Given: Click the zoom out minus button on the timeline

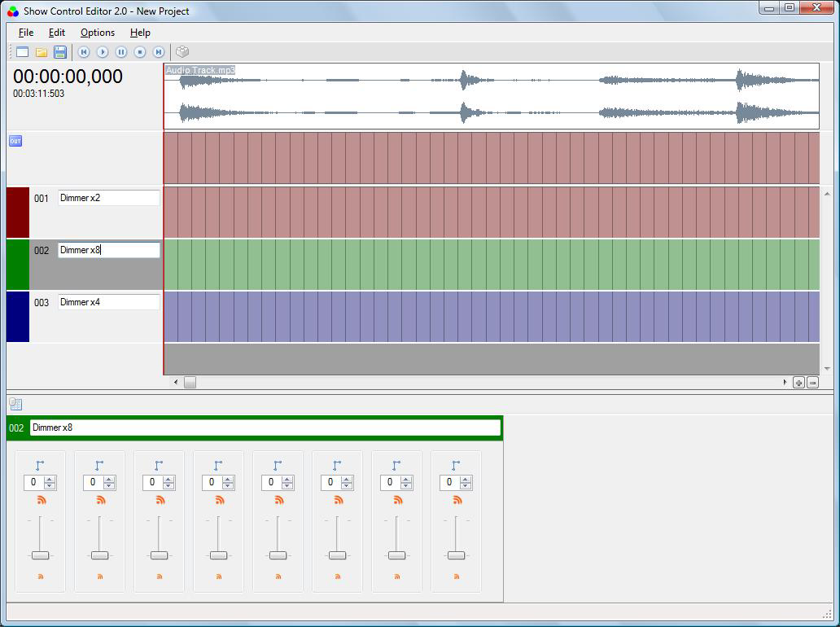Looking at the screenshot, I should [812, 383].
